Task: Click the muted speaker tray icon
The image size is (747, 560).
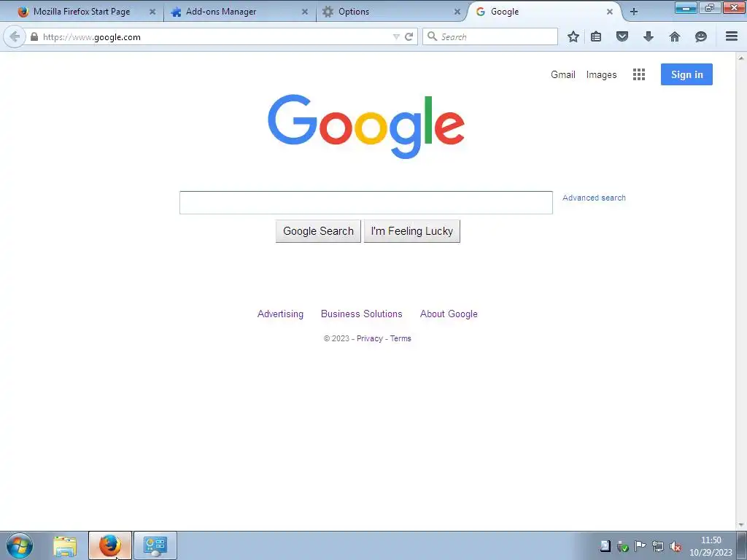Action: (675, 546)
